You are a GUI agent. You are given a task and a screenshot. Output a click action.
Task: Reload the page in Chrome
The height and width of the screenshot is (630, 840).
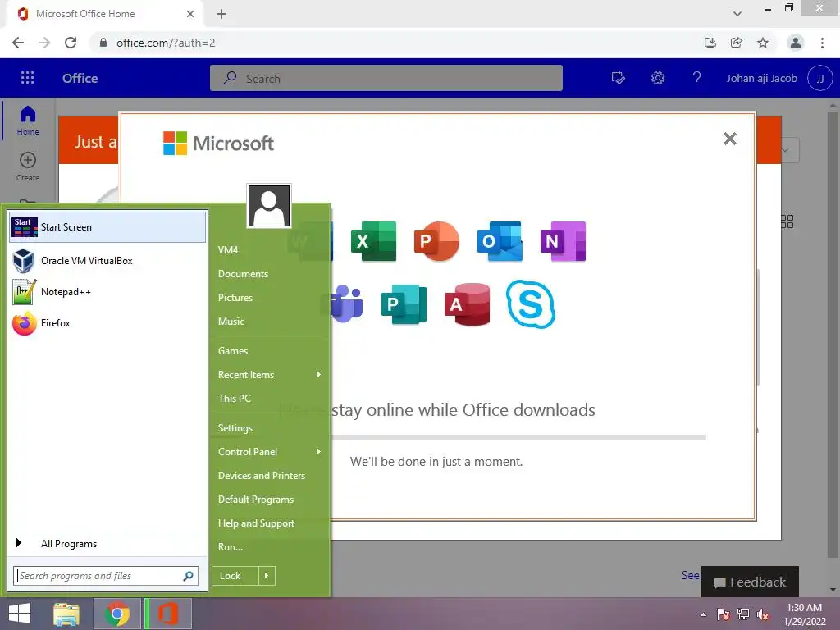(71, 43)
